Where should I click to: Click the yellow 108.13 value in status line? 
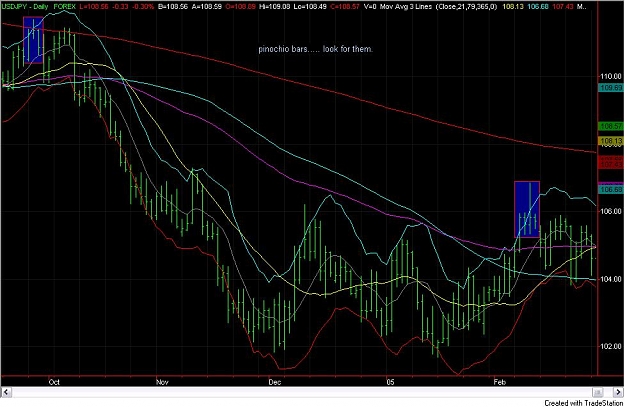(513, 7)
